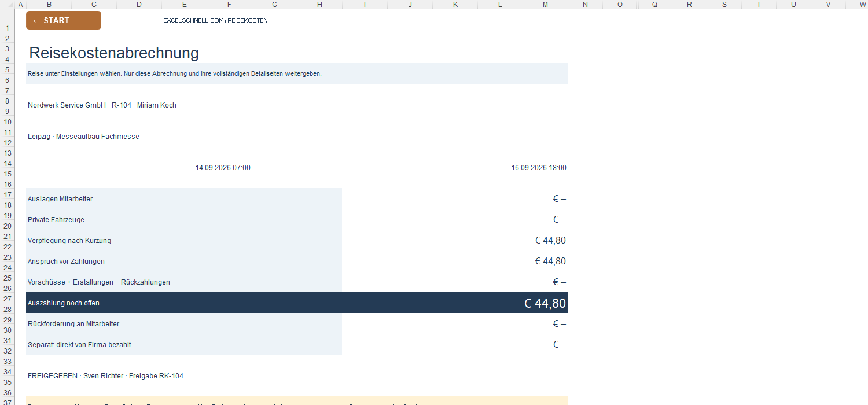
Task: Select column E via its header
Action: coord(184,5)
